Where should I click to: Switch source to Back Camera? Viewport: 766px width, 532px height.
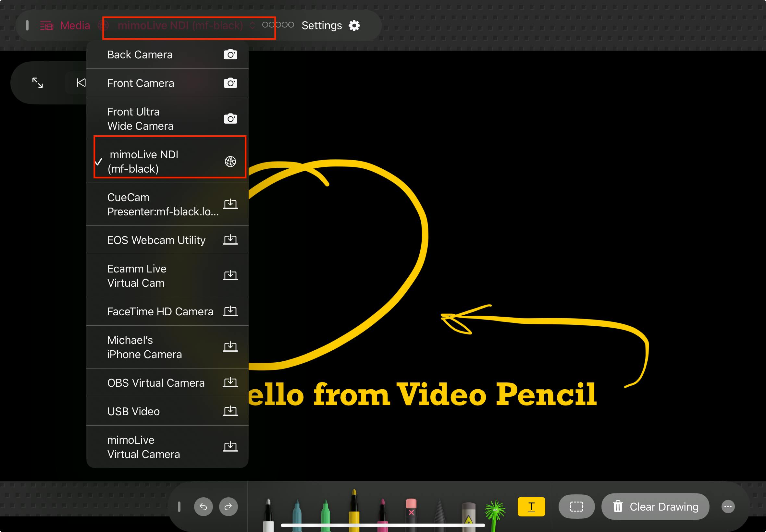click(167, 55)
